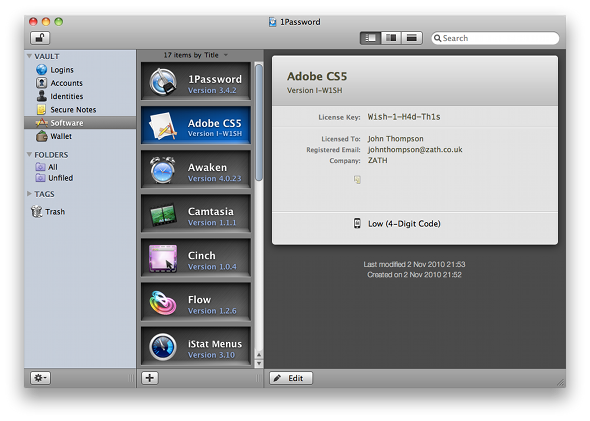This screenshot has width=590, height=421.
Task: Open the Unfiled folder icon
Action: click(40, 178)
